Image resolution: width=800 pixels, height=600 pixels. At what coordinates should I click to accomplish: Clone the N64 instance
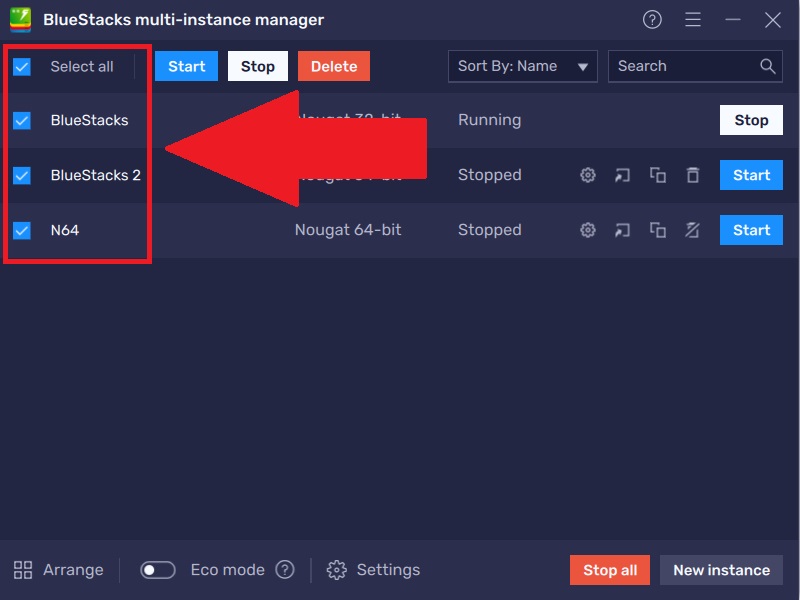click(x=657, y=230)
